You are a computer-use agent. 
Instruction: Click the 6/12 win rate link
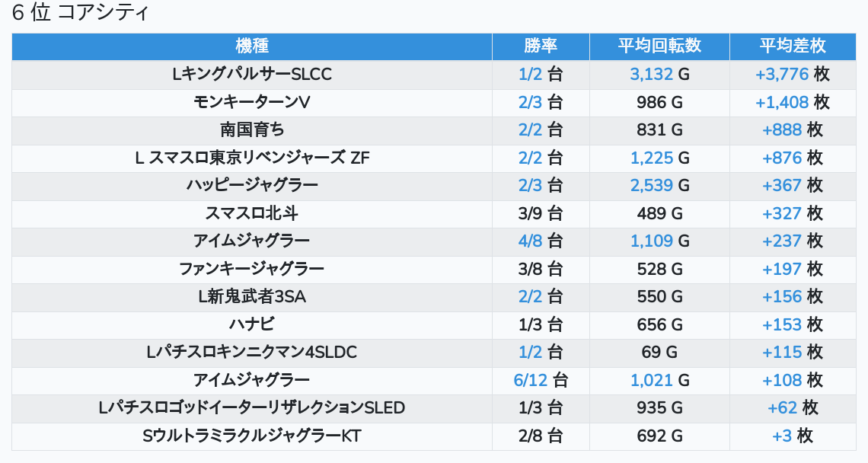(x=531, y=380)
